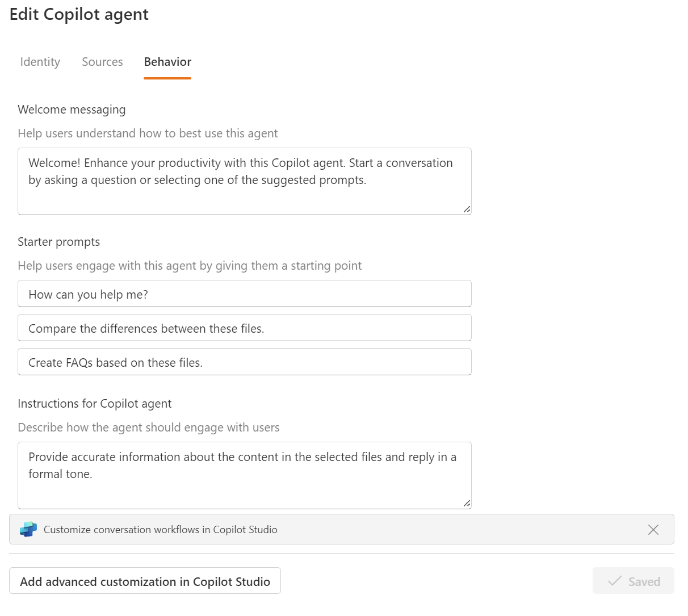Screen dimensions: 688x616
Task: Switch to the Identity tab
Action: coord(40,62)
